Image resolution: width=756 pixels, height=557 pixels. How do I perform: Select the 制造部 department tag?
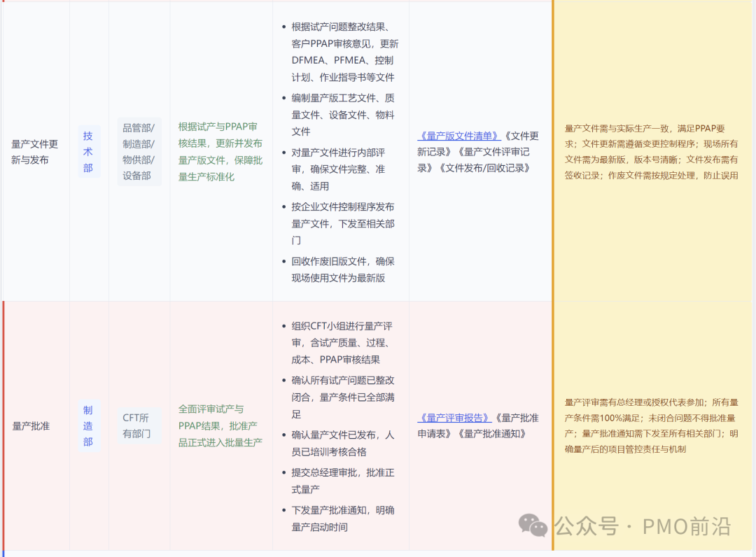(88, 425)
